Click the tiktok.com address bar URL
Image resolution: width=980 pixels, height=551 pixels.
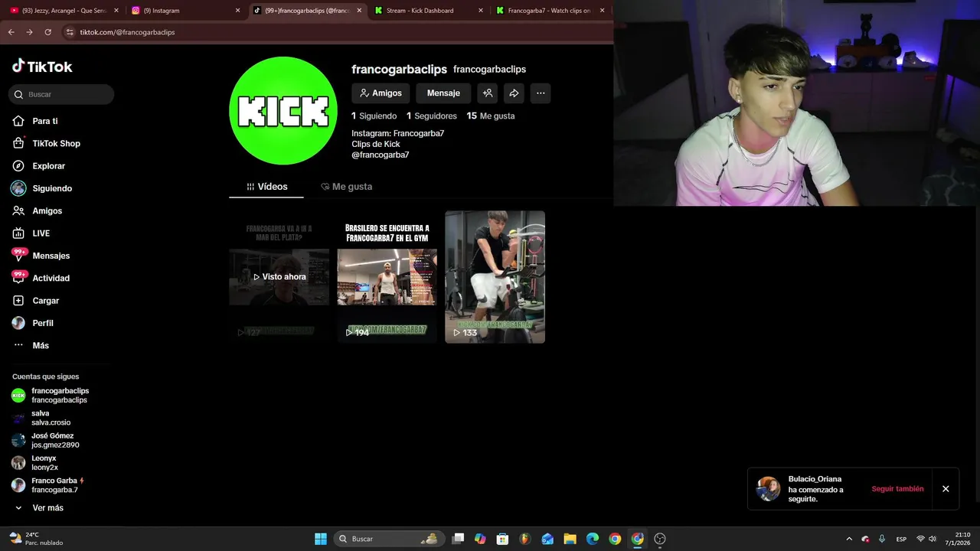point(127,32)
